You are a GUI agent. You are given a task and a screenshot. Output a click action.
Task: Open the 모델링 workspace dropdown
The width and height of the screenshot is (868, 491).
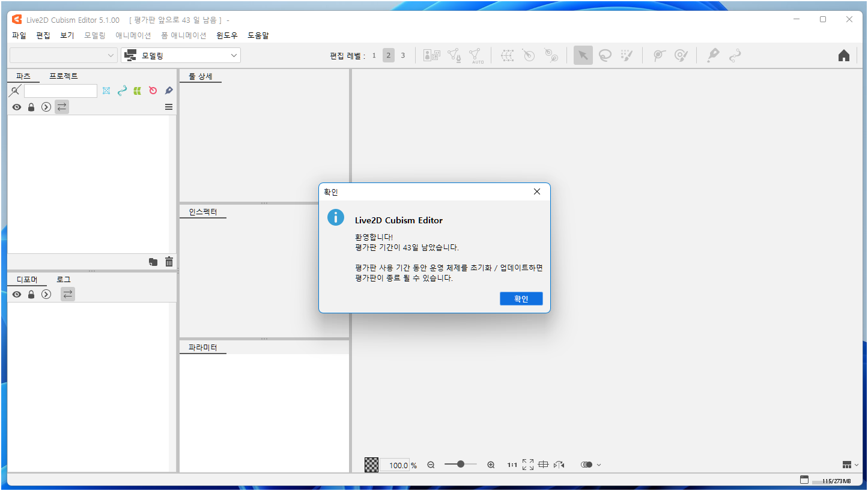click(181, 55)
